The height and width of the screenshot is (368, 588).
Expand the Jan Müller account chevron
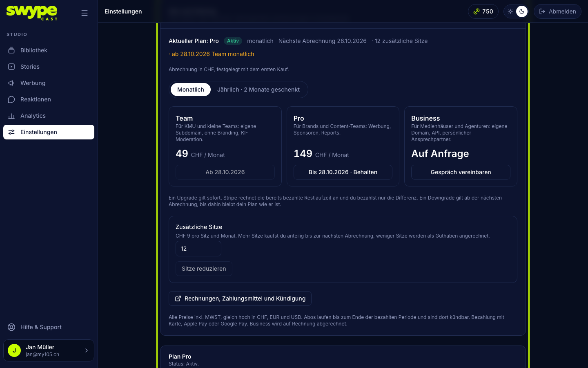click(x=86, y=350)
